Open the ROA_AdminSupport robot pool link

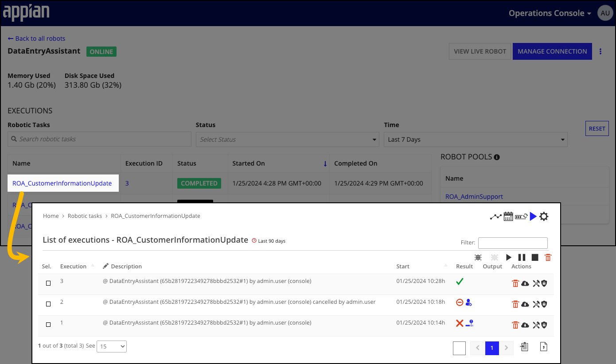[474, 197]
